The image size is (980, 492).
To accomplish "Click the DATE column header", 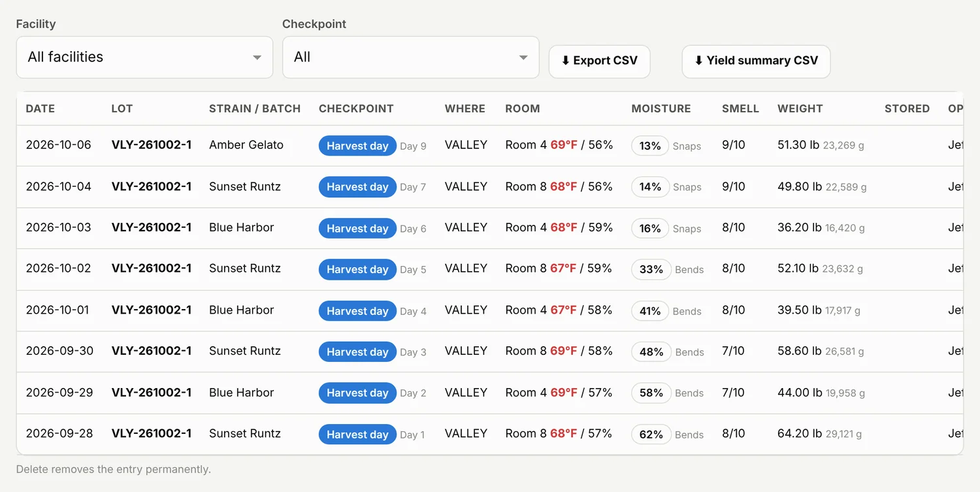I will pyautogui.click(x=41, y=108).
